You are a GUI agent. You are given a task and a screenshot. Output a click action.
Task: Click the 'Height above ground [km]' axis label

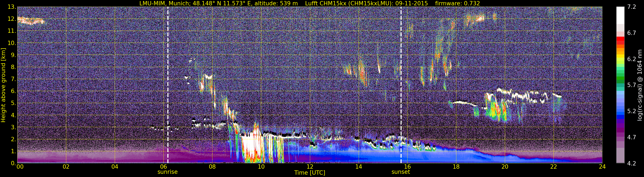pyautogui.click(x=3, y=85)
